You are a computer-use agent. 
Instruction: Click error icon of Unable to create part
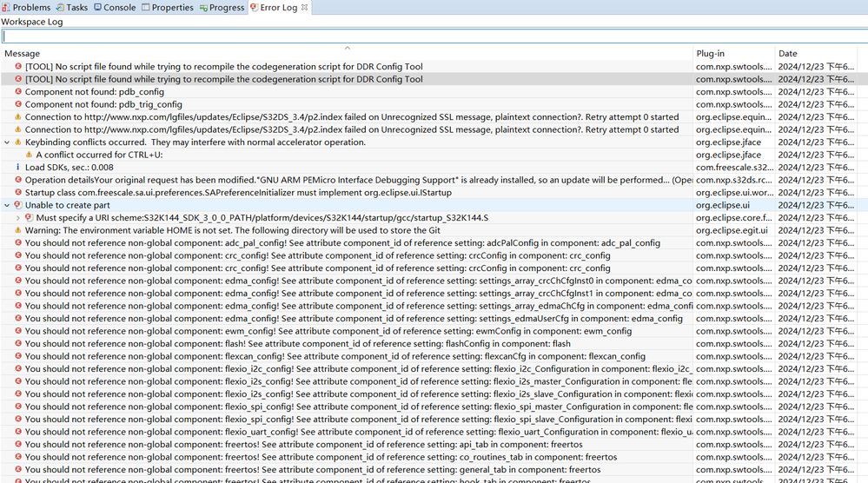pos(17,205)
